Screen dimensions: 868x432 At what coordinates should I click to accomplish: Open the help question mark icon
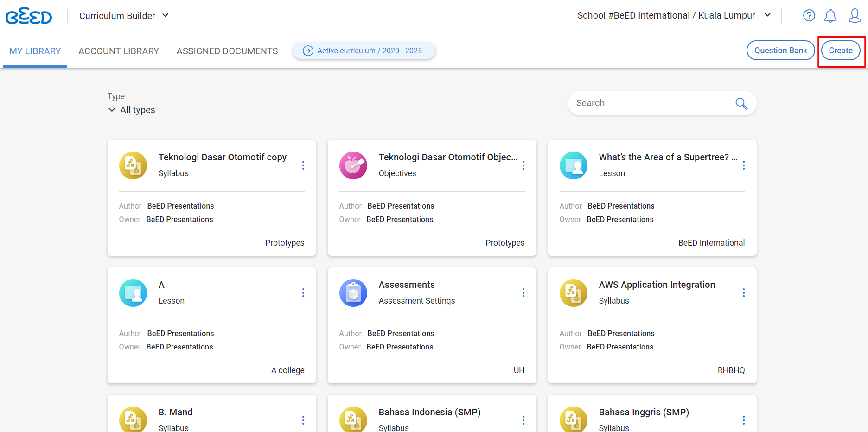click(809, 15)
